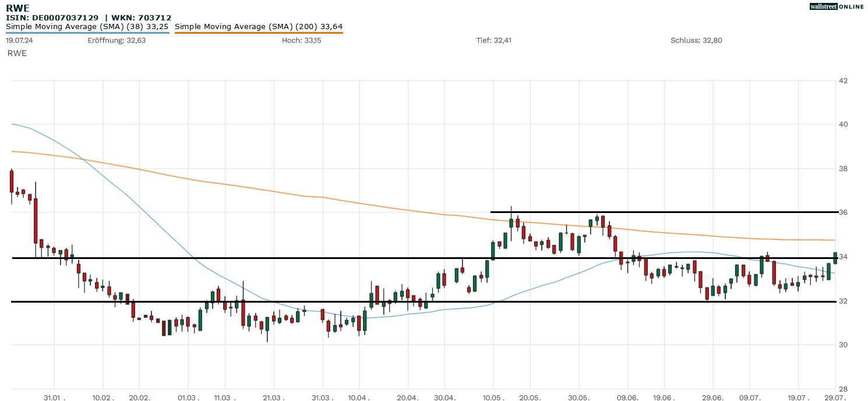Viewport: 868px width, 401px height.
Task: Click the orange SMA 200 legend line
Action: tap(258, 33)
